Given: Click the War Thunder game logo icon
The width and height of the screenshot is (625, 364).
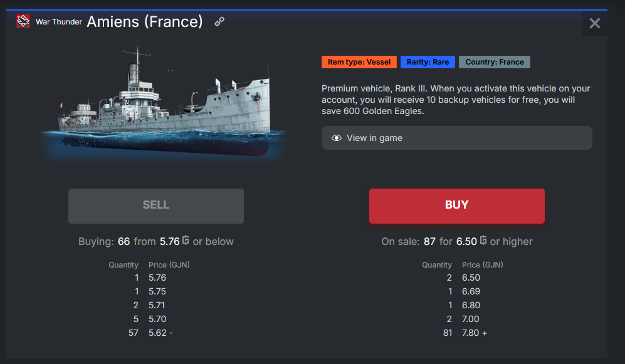Looking at the screenshot, I should pos(23,22).
